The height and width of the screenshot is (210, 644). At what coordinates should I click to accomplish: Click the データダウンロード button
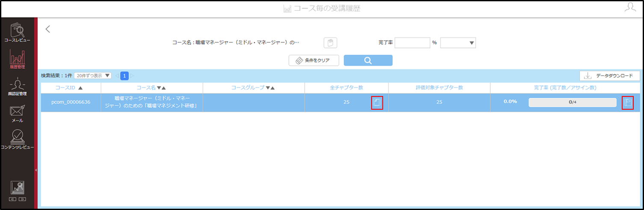[610, 76]
